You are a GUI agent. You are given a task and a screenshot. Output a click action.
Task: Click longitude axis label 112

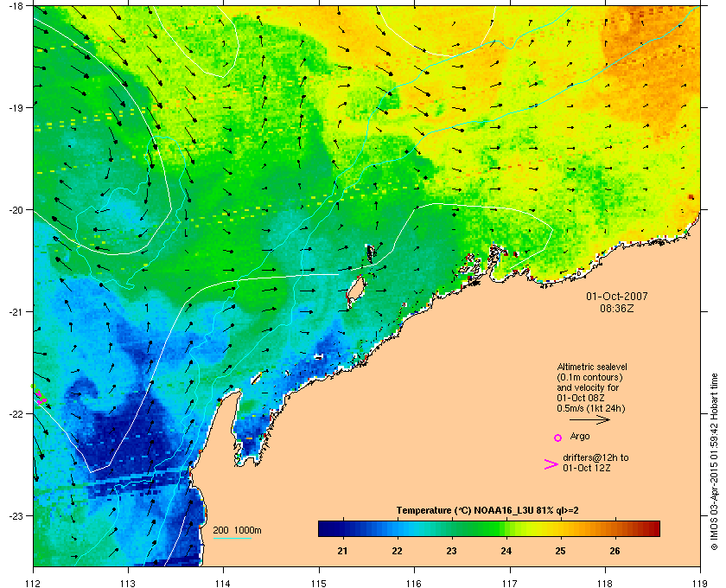pyautogui.click(x=34, y=583)
